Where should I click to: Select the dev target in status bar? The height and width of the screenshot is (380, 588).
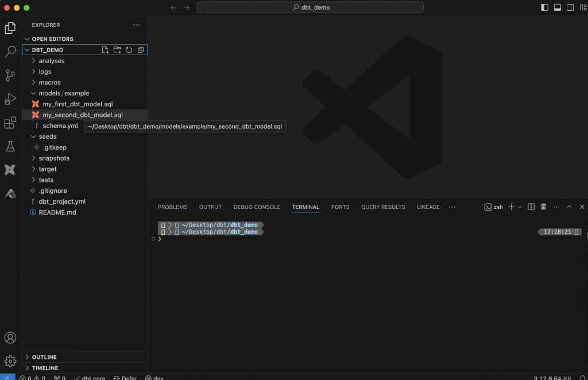click(154, 378)
